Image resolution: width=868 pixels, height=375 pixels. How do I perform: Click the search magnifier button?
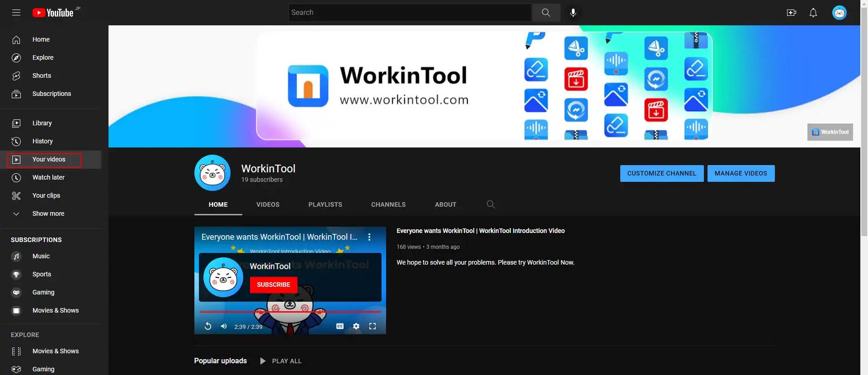pos(546,13)
